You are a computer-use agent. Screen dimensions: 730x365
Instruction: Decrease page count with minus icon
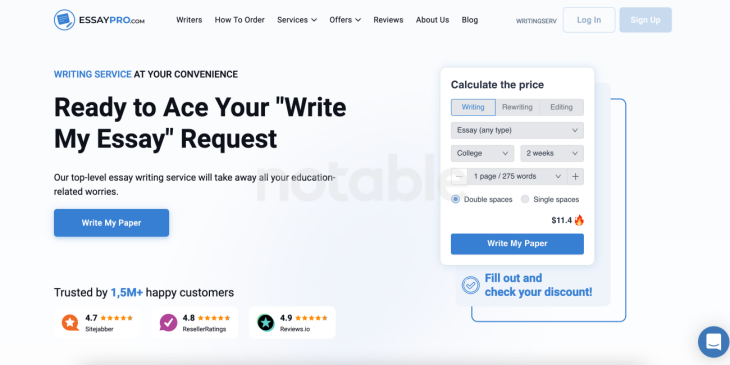coord(459,176)
